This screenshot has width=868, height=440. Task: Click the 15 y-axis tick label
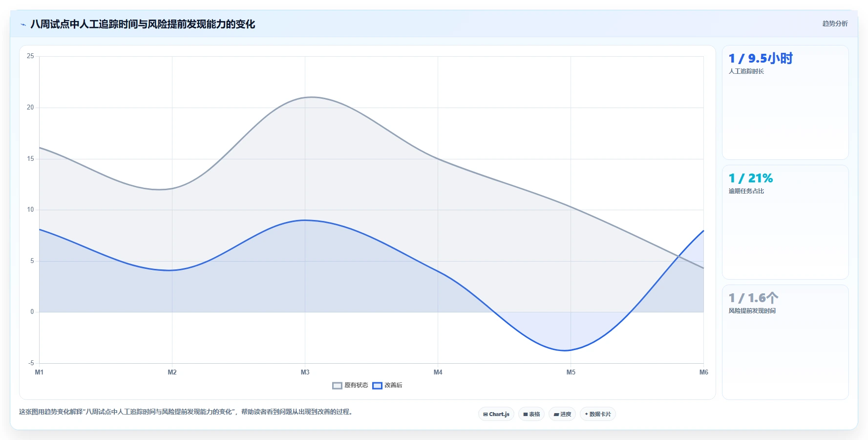30,159
